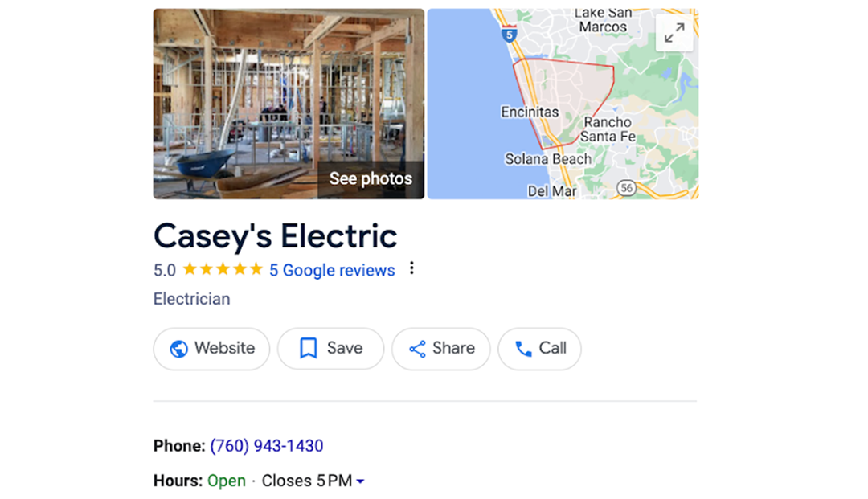Click the bookmark icon to save

[308, 349]
